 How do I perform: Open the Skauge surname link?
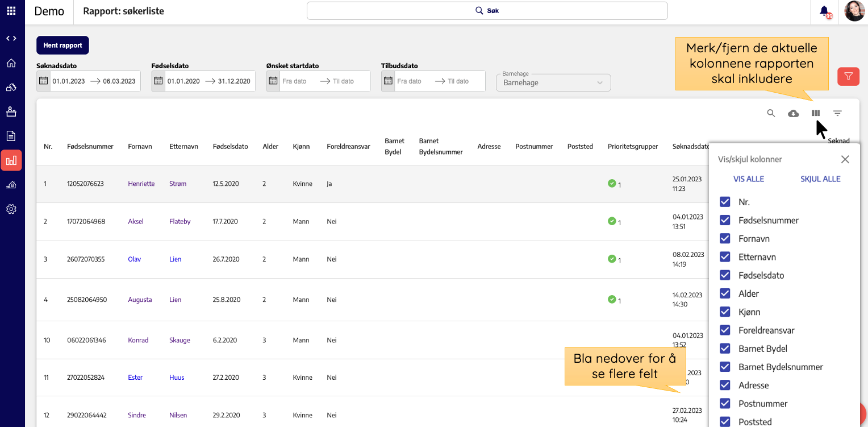[x=180, y=340]
